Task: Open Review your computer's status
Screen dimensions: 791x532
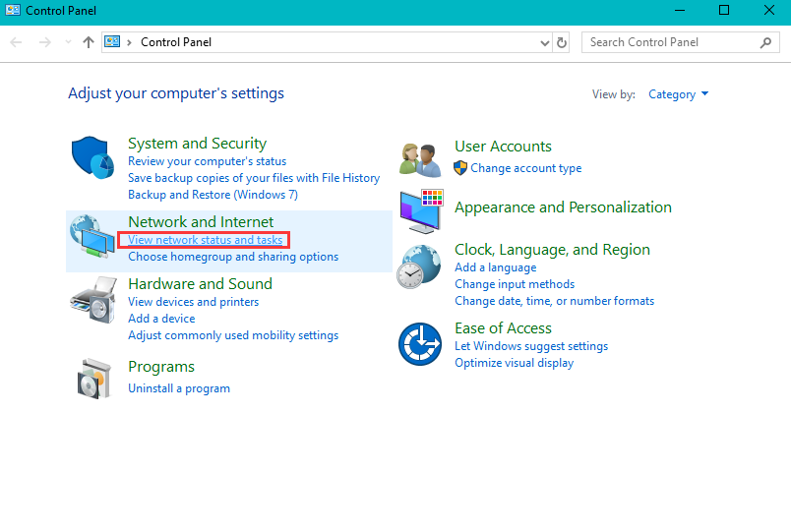Action: point(207,161)
